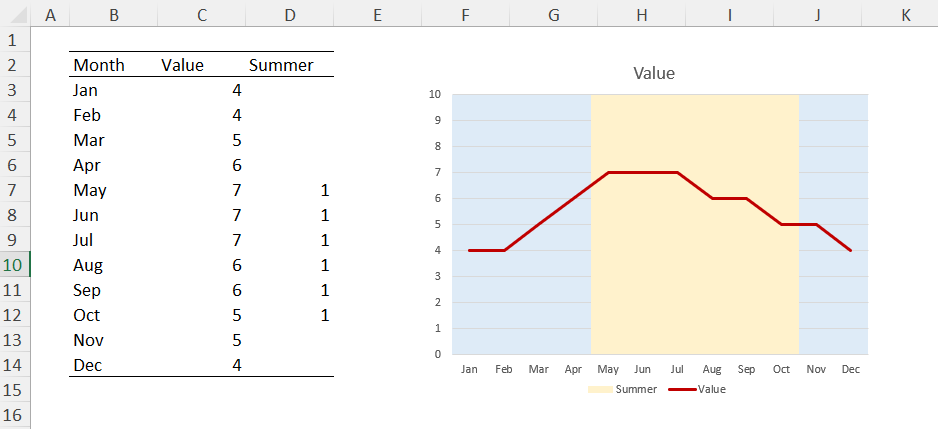Select the red Value line at Jun

click(x=642, y=172)
